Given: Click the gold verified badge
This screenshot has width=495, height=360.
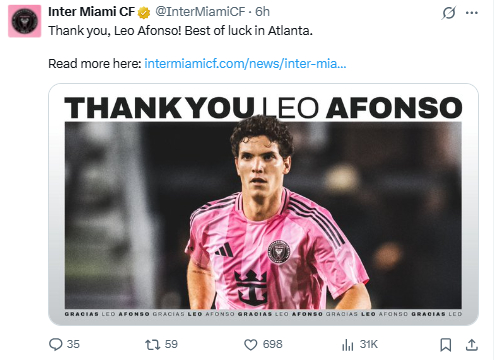Looking at the screenshot, I should click(144, 13).
